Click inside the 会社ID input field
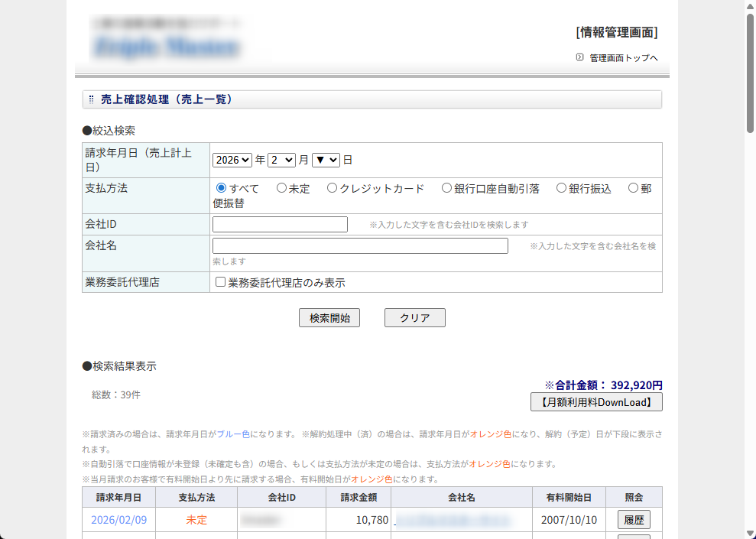756x539 pixels. tap(279, 224)
